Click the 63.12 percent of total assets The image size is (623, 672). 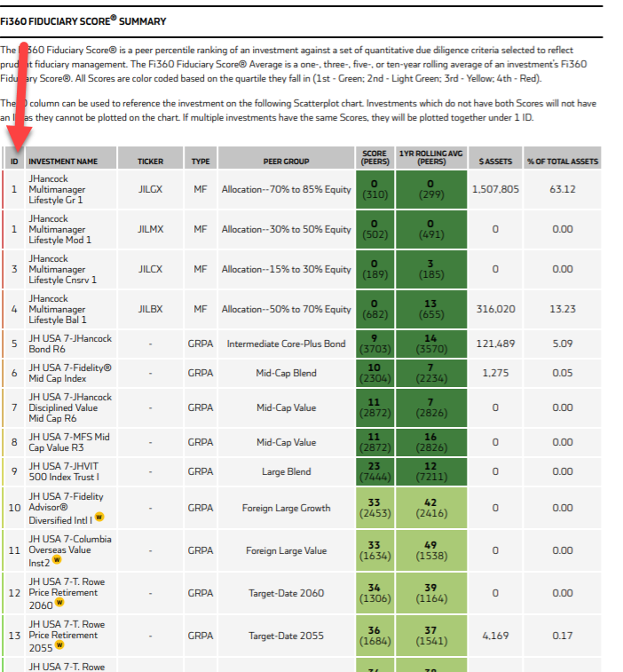pyautogui.click(x=562, y=189)
